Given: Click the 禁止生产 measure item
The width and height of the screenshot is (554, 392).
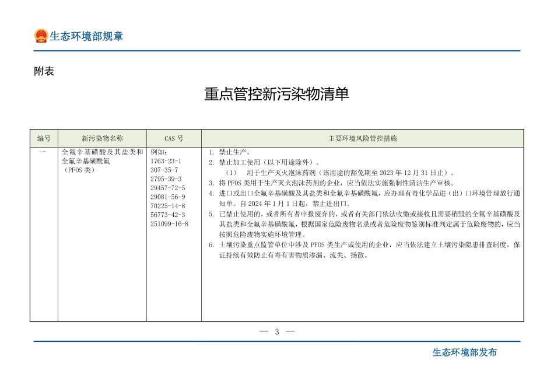Looking at the screenshot, I should (x=230, y=152).
